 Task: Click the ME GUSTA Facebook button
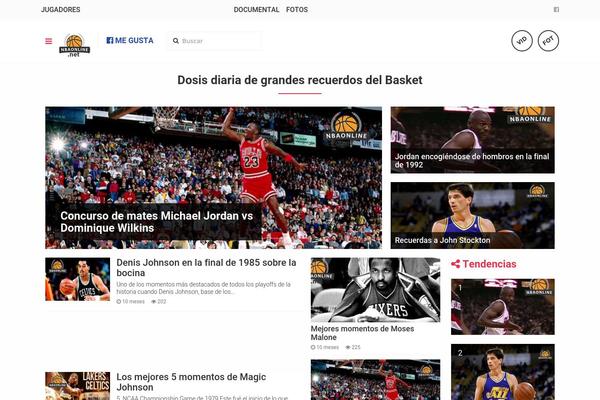130,40
